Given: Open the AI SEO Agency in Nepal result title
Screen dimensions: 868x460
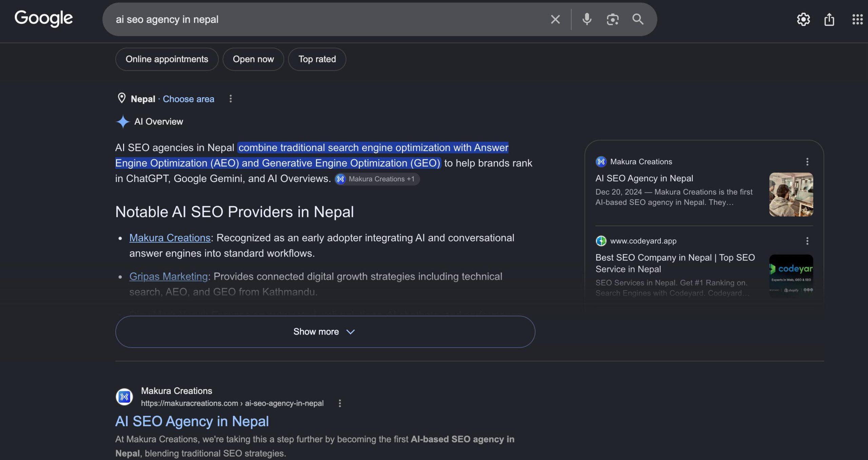Looking at the screenshot, I should [192, 421].
